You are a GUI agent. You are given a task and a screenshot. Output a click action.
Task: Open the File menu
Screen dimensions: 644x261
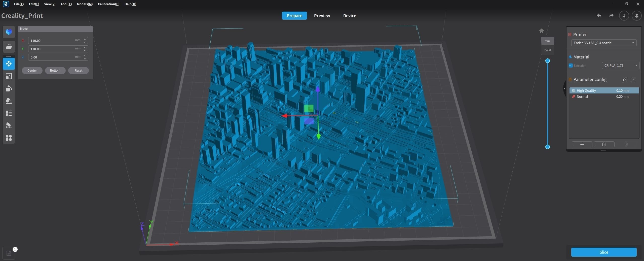click(x=19, y=4)
